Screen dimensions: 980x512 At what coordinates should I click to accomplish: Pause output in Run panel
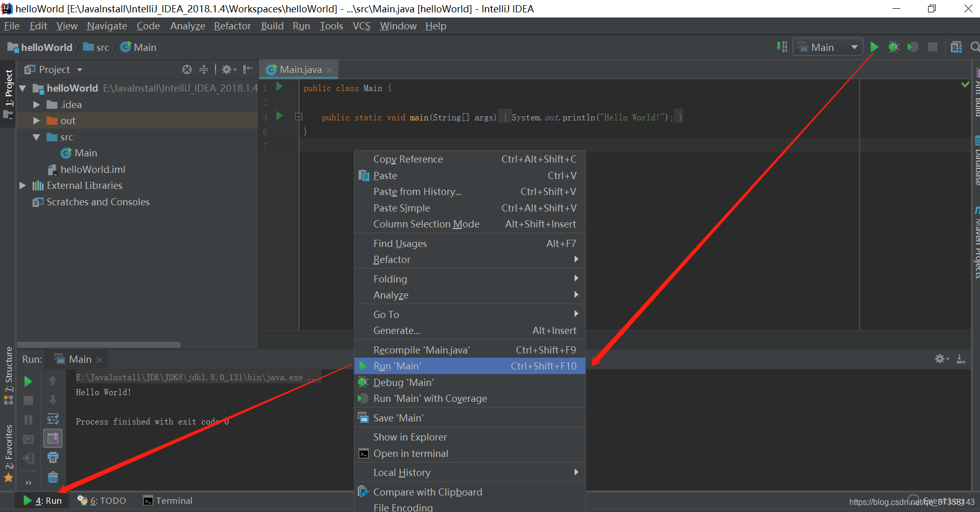pyautogui.click(x=28, y=420)
